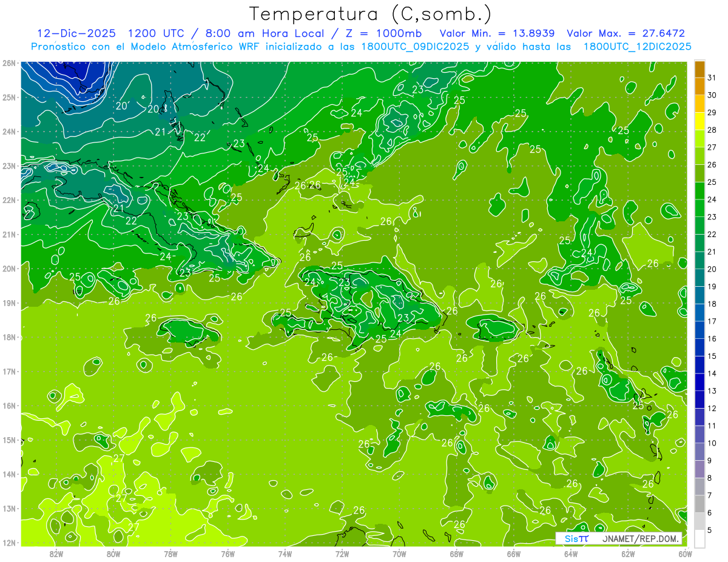The width and height of the screenshot is (728, 562).
Task: Click the 'Temperatura (C,somb.)' chart title
Action: (370, 14)
